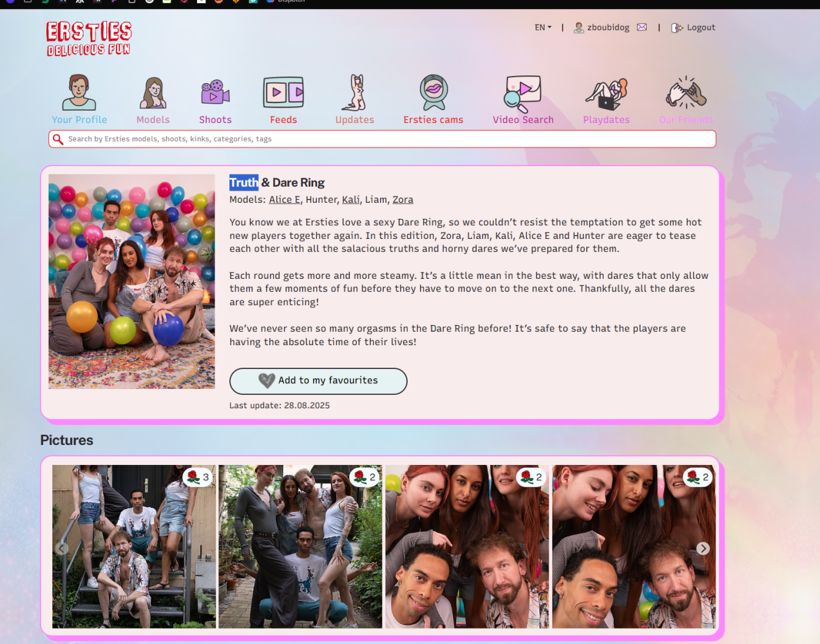Click the magnifier icon in the search bar
The width and height of the screenshot is (820, 644).
[58, 139]
